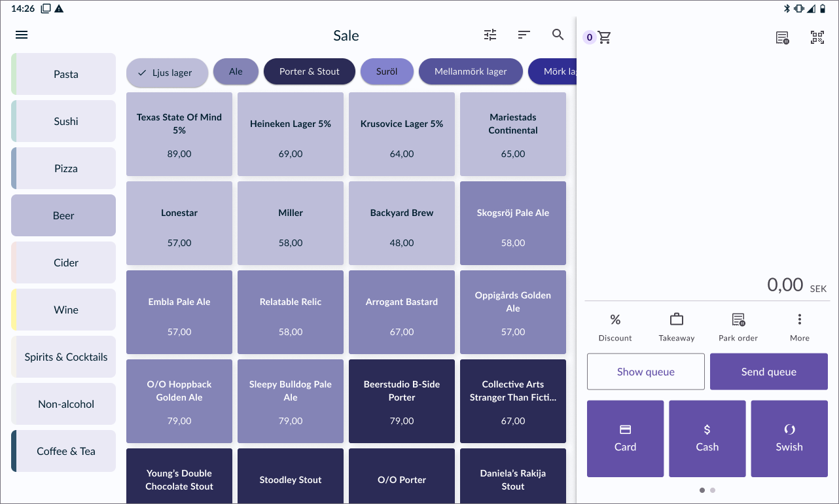Add Young's Double Chocolate Stout to order
The height and width of the screenshot is (504, 839).
179,476
